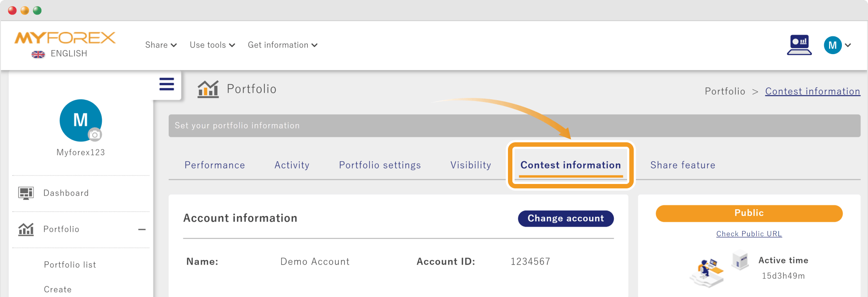Viewport: 868px width, 297px height.
Task: Open the Get information dropdown
Action: 283,45
